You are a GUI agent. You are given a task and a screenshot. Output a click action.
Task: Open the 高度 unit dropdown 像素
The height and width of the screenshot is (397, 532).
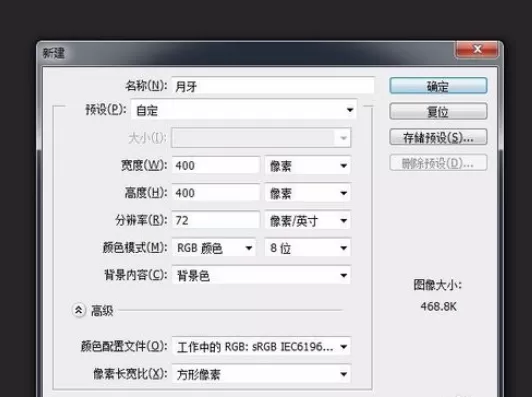pyautogui.click(x=307, y=193)
